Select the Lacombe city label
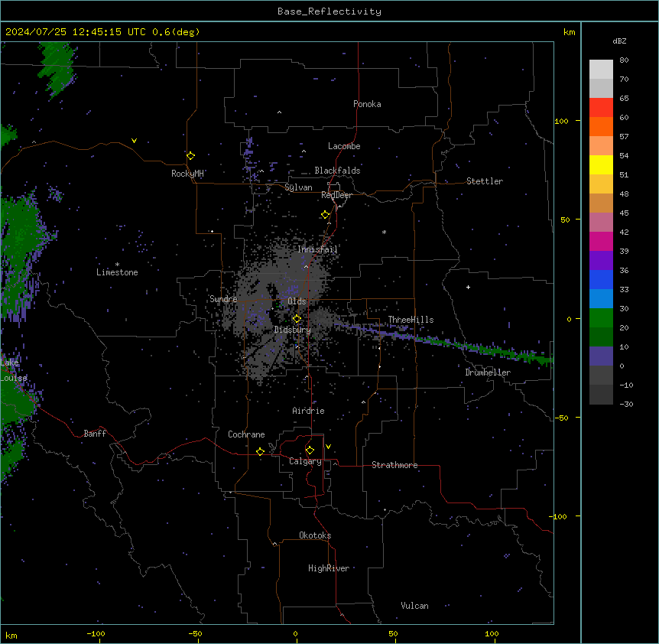Viewport: 659px width, 644px height. pyautogui.click(x=344, y=146)
